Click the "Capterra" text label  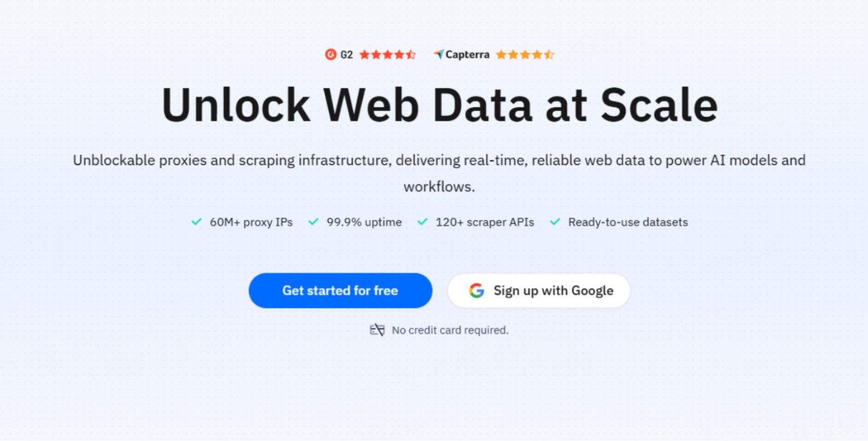pos(468,54)
